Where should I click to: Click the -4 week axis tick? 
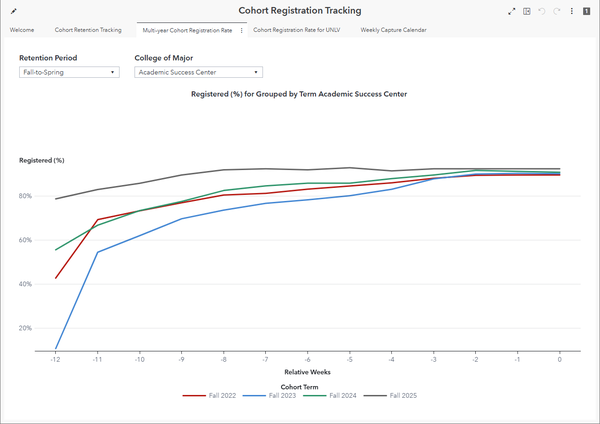391,360
